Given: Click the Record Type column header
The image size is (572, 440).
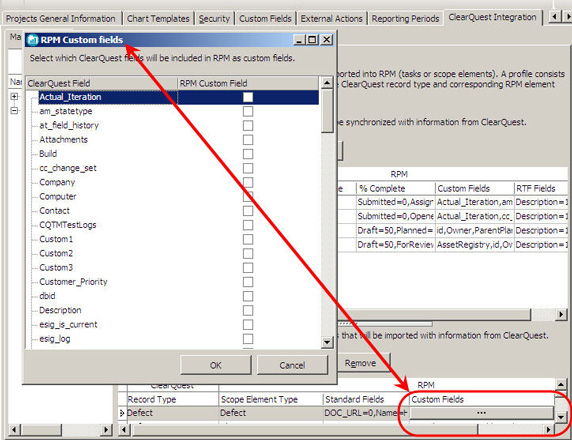Looking at the screenshot, I should (172, 400).
